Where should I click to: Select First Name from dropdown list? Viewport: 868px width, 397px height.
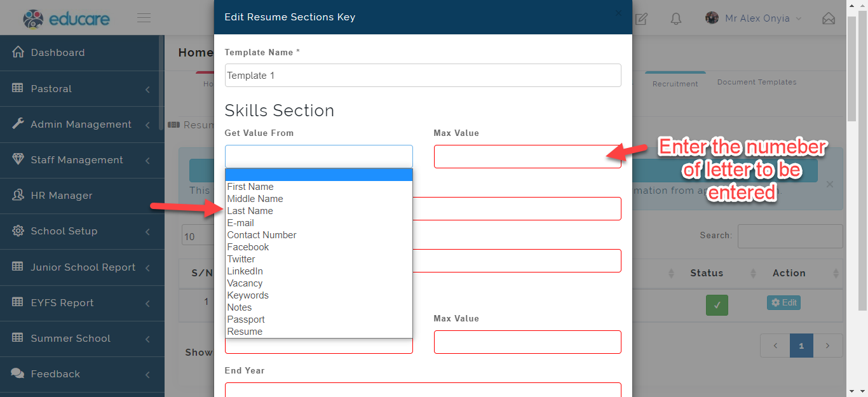point(319,187)
